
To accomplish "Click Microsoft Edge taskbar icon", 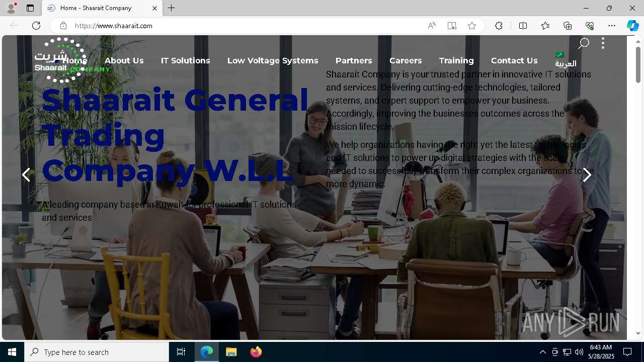I will point(207,352).
